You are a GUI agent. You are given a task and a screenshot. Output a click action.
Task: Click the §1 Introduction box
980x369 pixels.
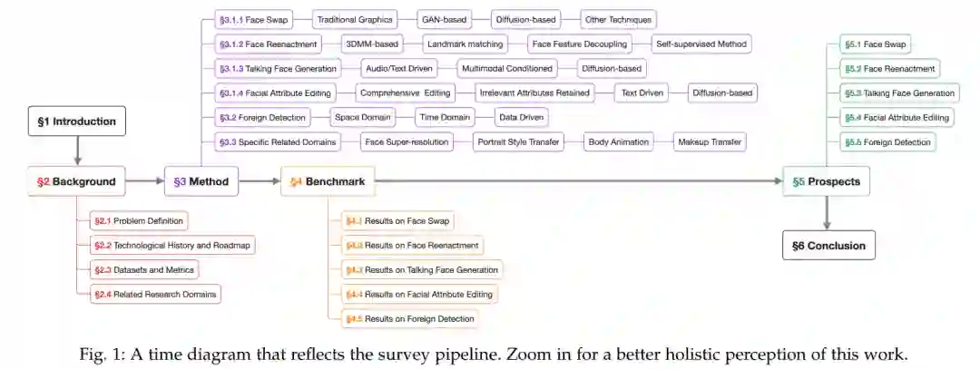[77, 121]
